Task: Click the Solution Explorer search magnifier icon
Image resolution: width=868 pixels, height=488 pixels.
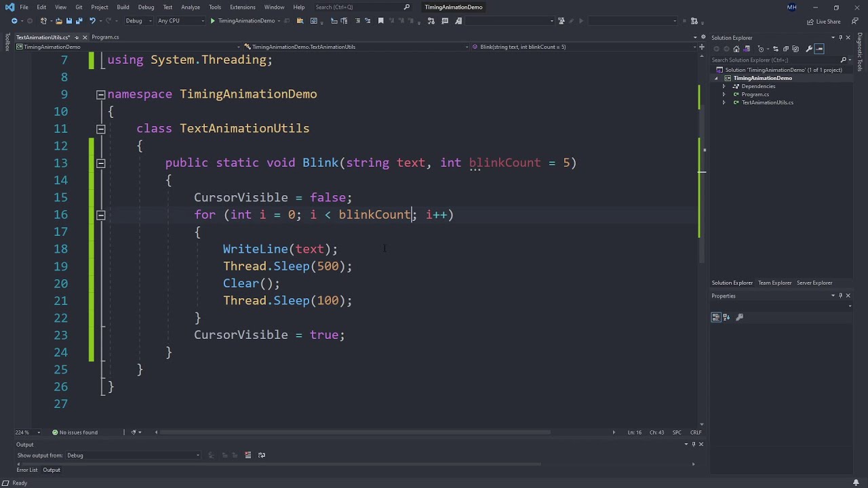Action: (843, 60)
